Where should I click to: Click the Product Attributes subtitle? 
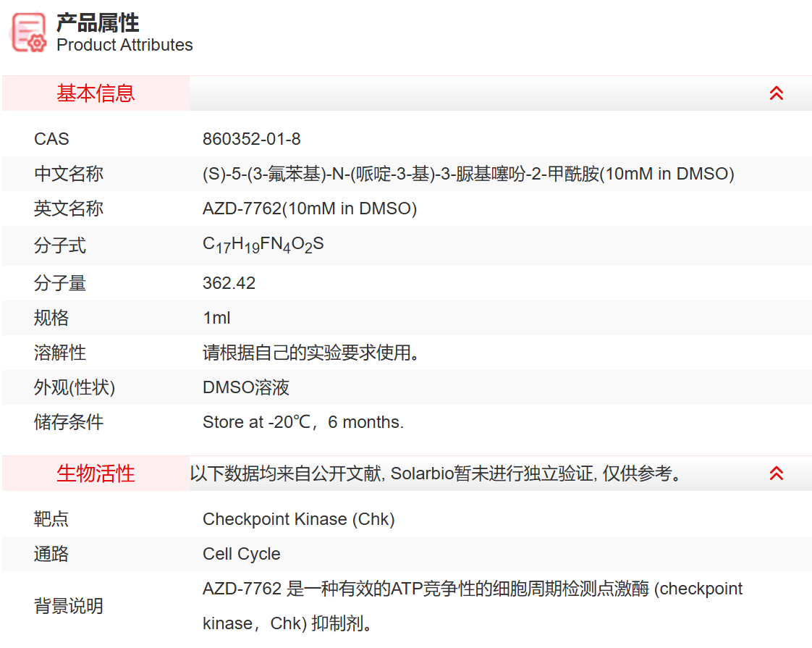124,45
